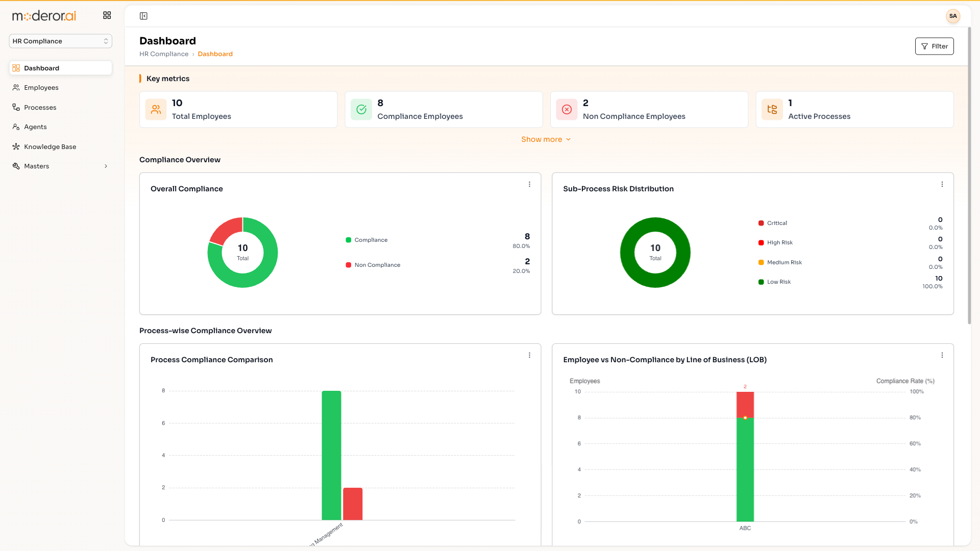
Task: Go to Employees in the sidebar
Action: tap(60, 88)
